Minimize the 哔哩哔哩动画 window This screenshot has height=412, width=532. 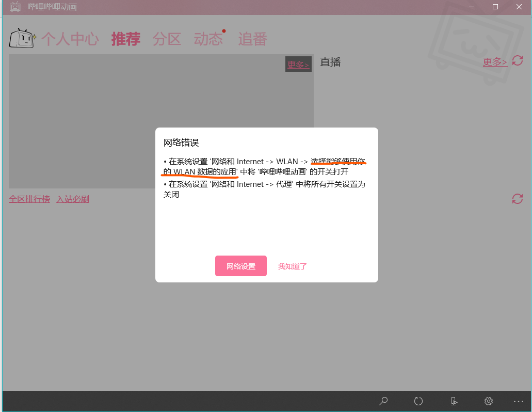click(472, 7)
